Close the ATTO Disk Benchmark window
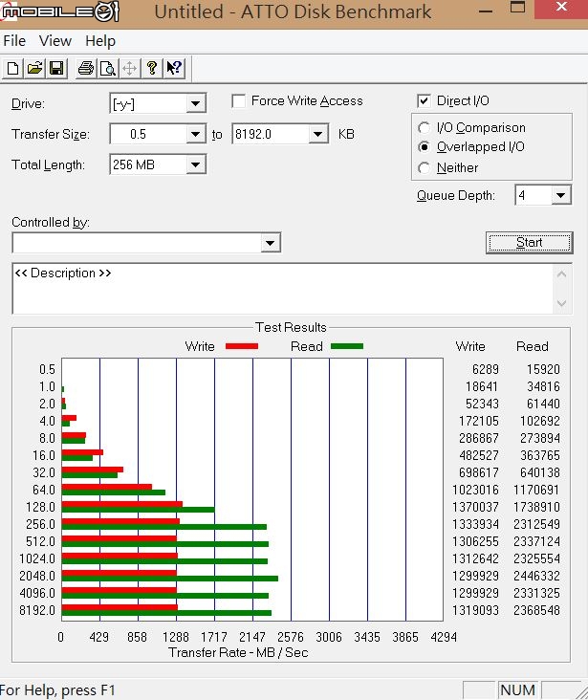This screenshot has height=700, width=588. click(x=561, y=8)
